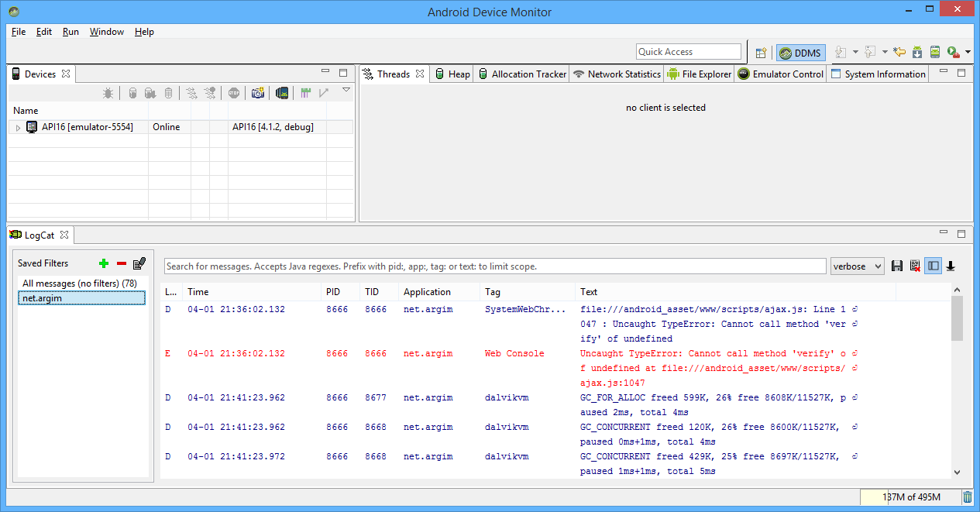
Task: Click the Capture system wide trace icon
Action: point(305,93)
